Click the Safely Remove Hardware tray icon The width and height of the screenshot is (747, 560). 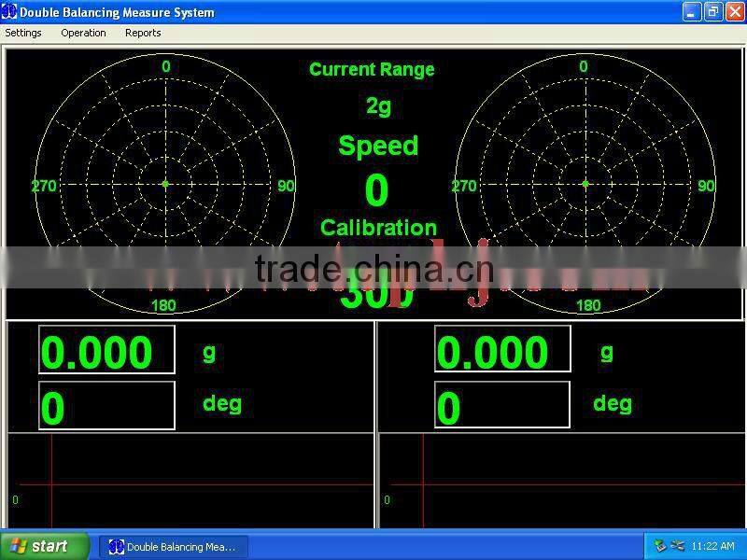[x=661, y=546]
